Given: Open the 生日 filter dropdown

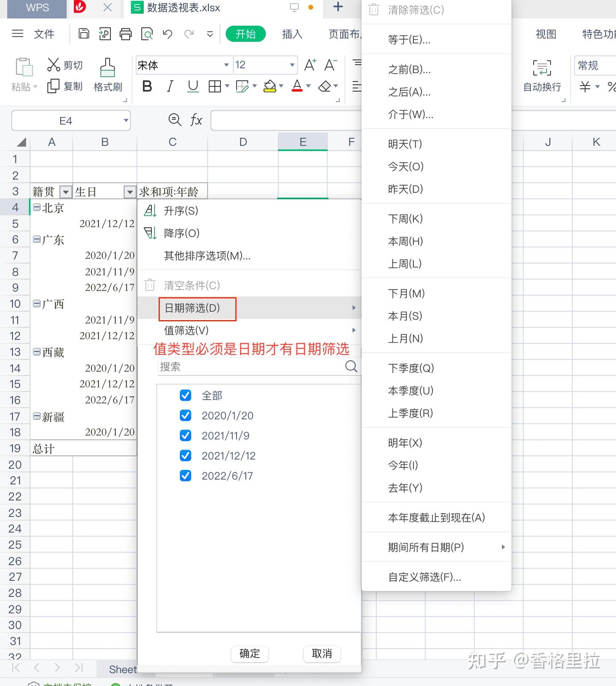Looking at the screenshot, I should point(130,192).
